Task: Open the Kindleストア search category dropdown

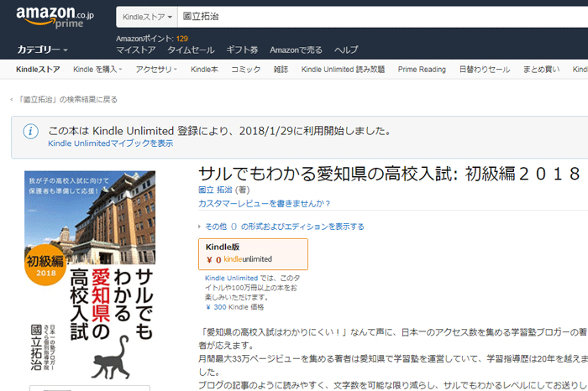Action: [x=148, y=17]
